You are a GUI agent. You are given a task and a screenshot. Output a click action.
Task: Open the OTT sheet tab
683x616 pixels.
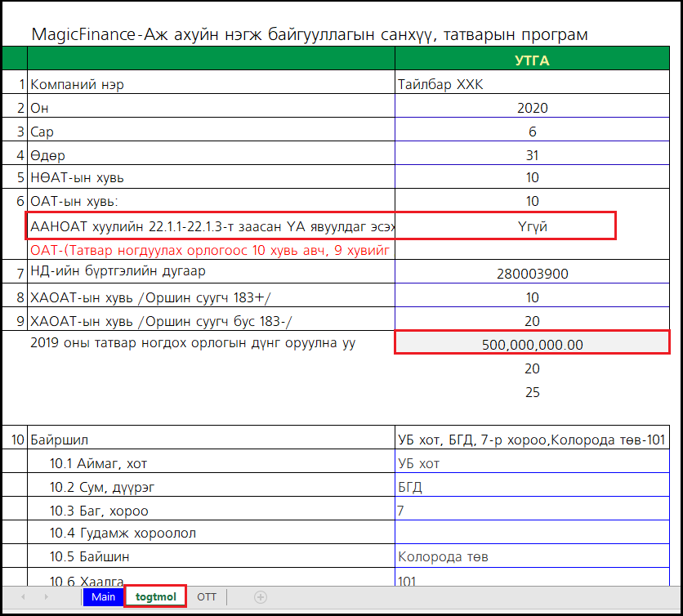207,597
